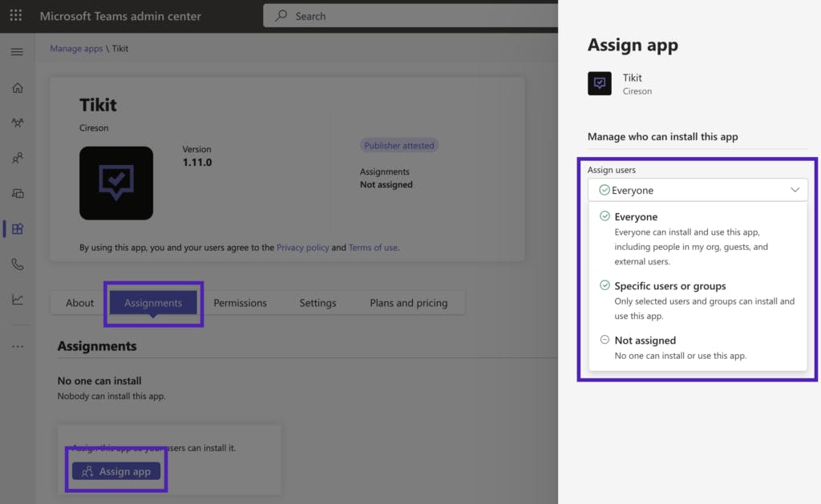Select the Everyone option

[636, 217]
